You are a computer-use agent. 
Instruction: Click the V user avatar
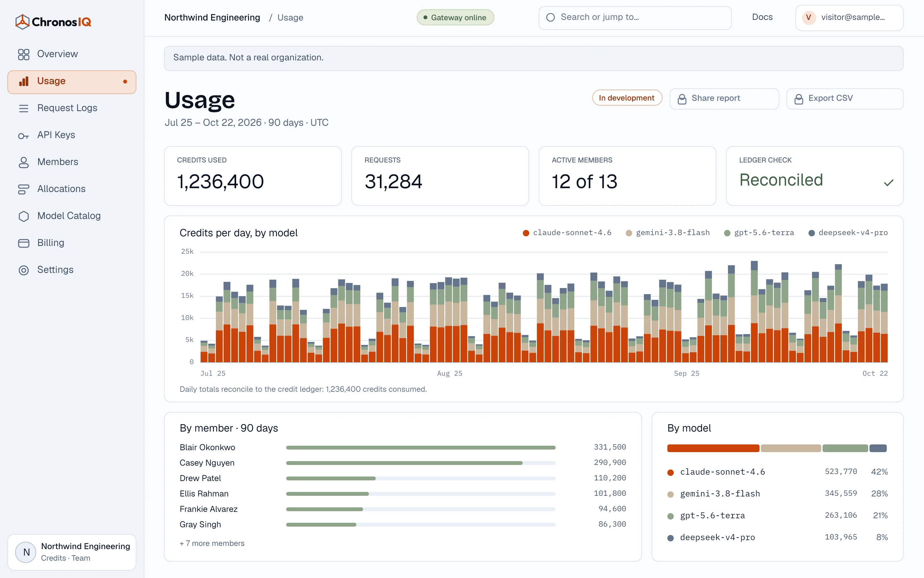(x=809, y=17)
